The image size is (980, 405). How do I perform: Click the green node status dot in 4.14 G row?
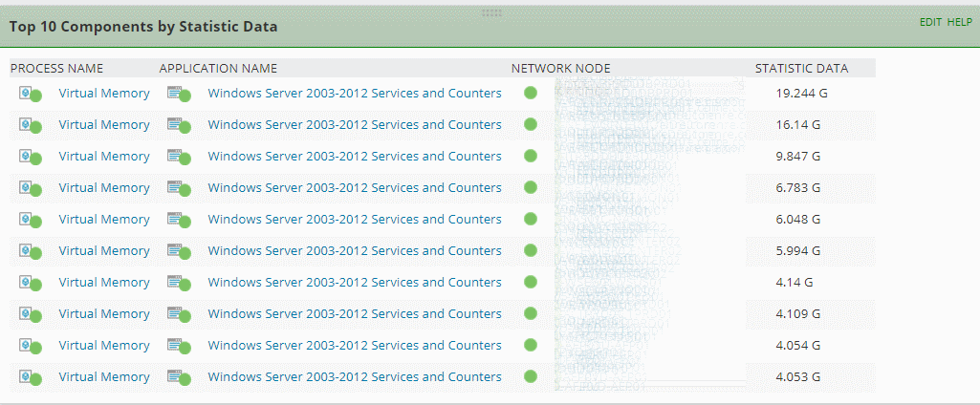point(531,282)
